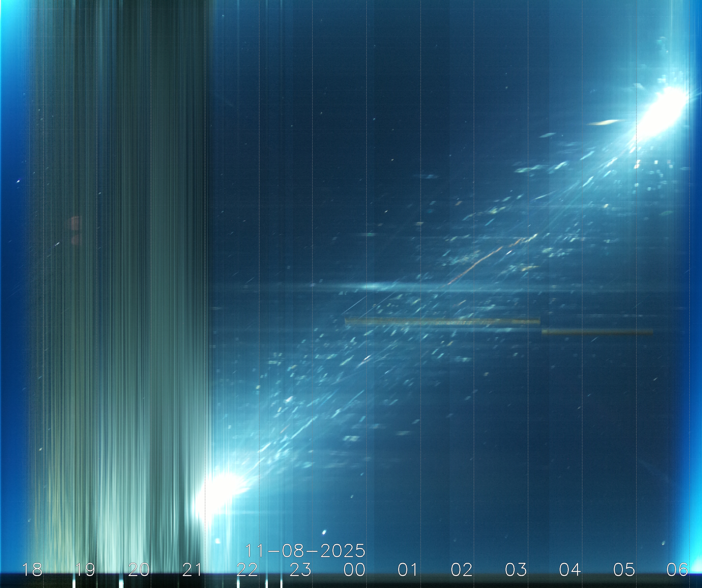Click the 06 hour label
The image size is (702, 588).
point(677,569)
